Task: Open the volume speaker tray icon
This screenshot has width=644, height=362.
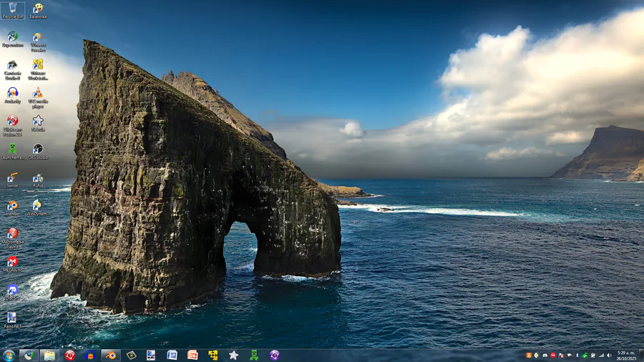Action: pyautogui.click(x=609, y=356)
